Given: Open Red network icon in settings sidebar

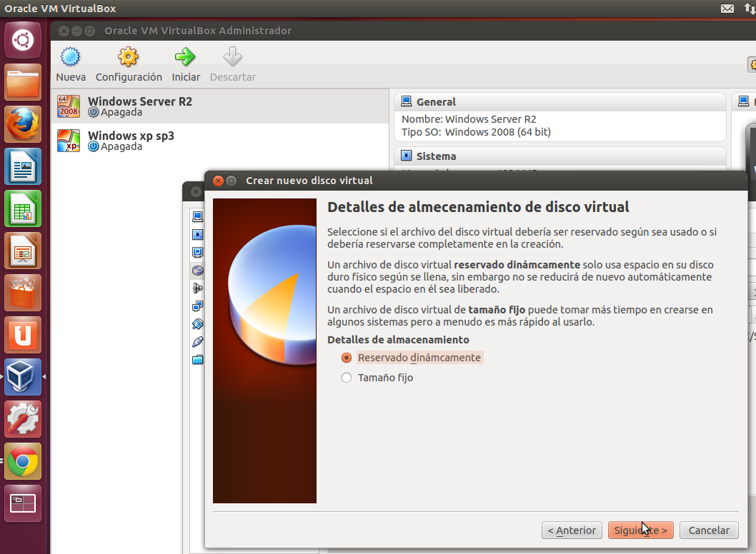Looking at the screenshot, I should click(198, 306).
